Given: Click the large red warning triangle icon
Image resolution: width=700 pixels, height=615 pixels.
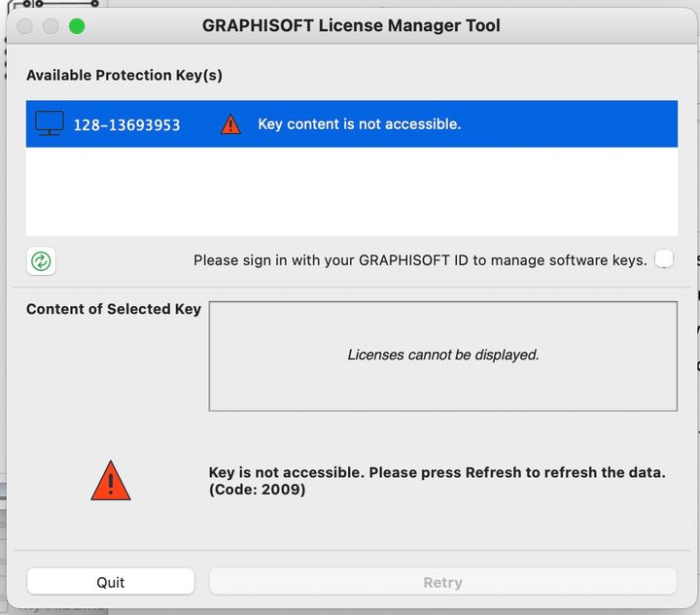Looking at the screenshot, I should click(111, 481).
